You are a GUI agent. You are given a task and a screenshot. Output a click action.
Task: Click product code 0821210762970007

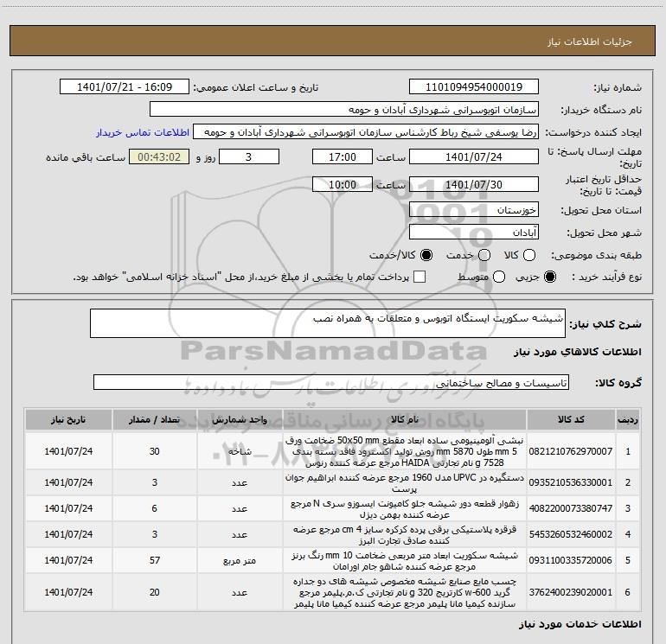click(x=571, y=451)
